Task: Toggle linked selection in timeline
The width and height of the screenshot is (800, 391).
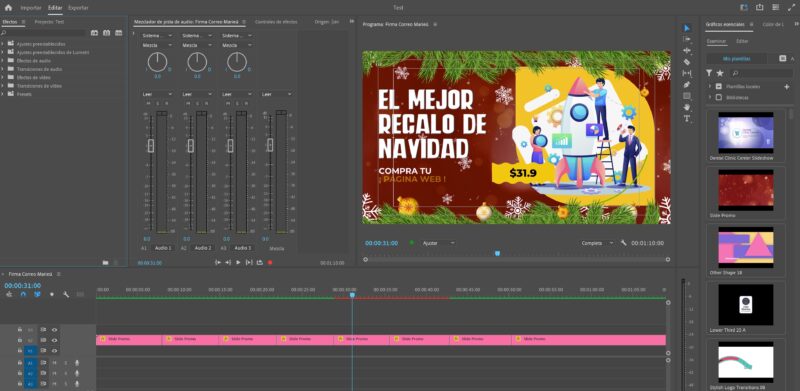Action: click(37, 295)
